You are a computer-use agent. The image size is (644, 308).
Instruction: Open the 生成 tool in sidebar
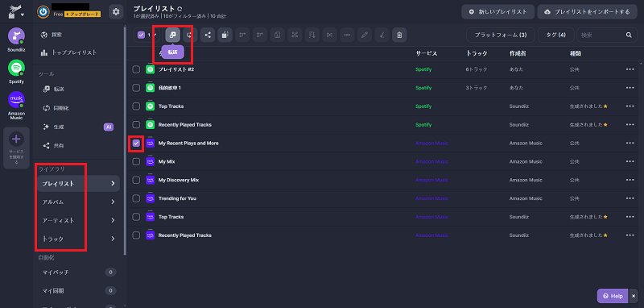pyautogui.click(x=53, y=127)
